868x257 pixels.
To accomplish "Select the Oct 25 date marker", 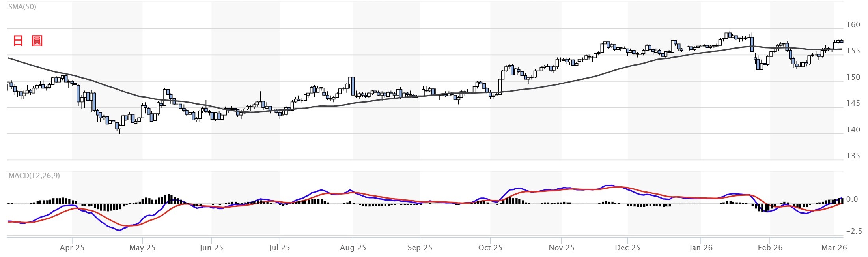I will click(x=490, y=248).
